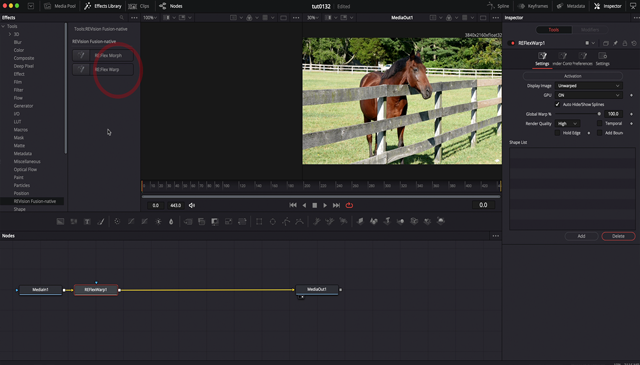Add the REFlex Morph tool
The height and width of the screenshot is (365, 640).
tap(103, 56)
